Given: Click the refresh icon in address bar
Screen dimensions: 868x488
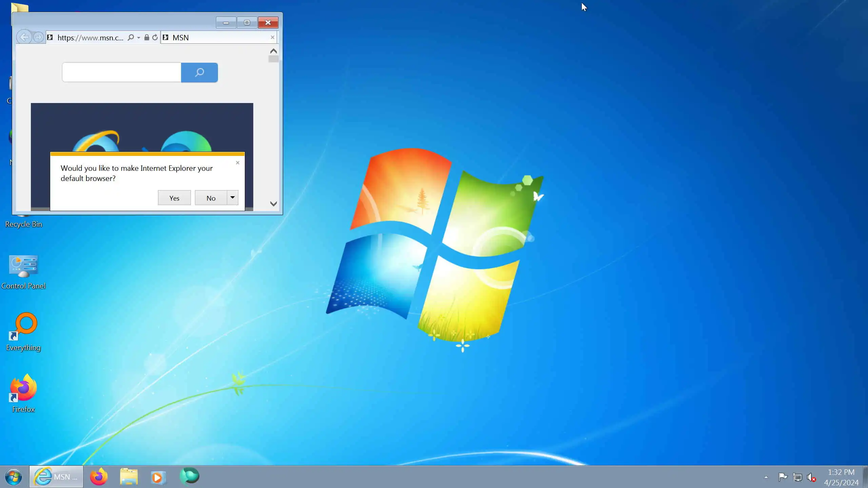Looking at the screenshot, I should [155, 37].
